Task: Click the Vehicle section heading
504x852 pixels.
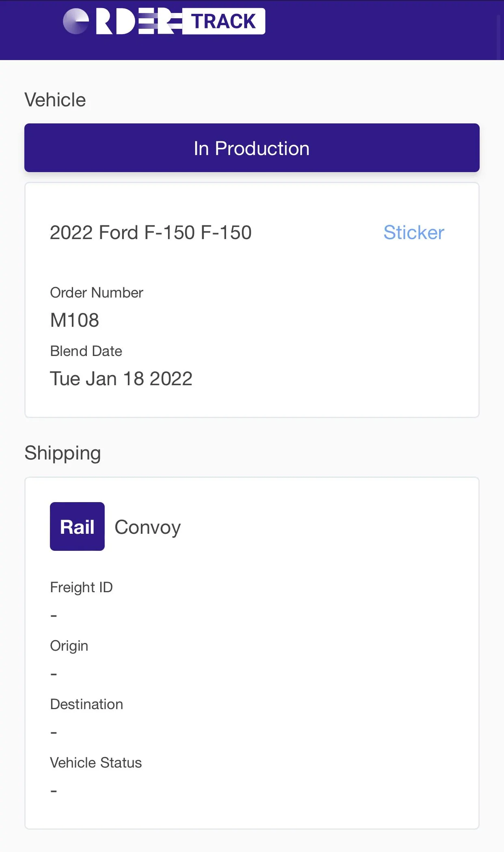Action: pos(55,100)
